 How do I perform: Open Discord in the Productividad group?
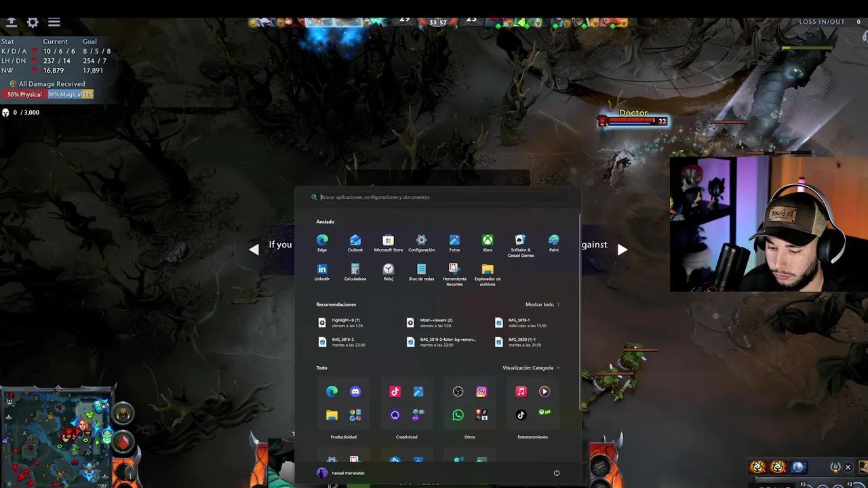pyautogui.click(x=355, y=392)
